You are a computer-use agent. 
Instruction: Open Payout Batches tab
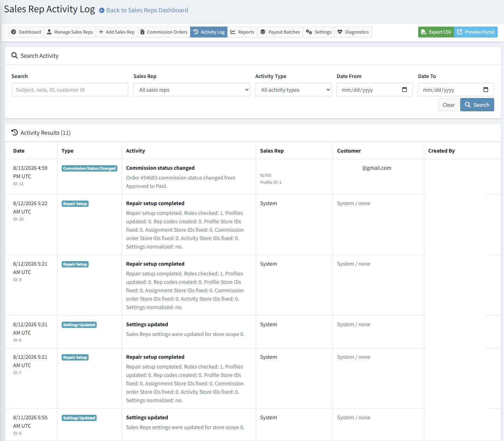(x=280, y=32)
